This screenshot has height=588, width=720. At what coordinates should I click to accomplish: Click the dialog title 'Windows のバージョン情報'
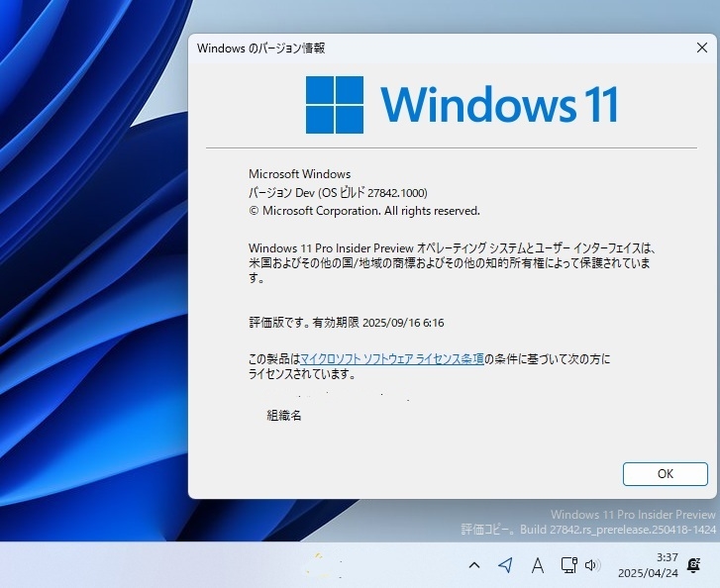pos(260,48)
